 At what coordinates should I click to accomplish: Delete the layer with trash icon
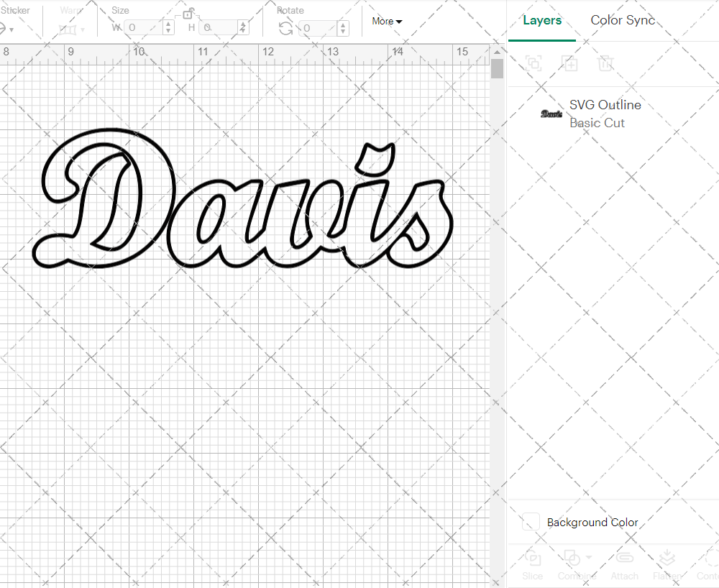click(x=606, y=63)
